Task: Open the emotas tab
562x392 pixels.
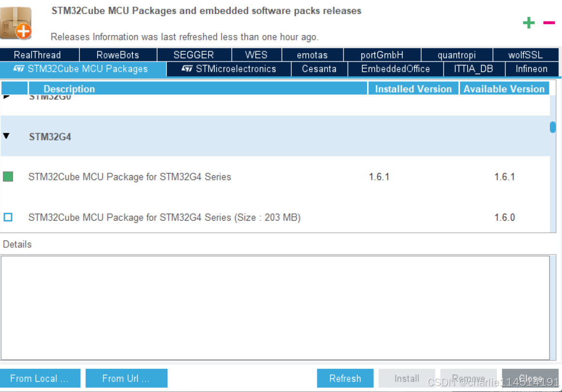Action: pos(312,55)
